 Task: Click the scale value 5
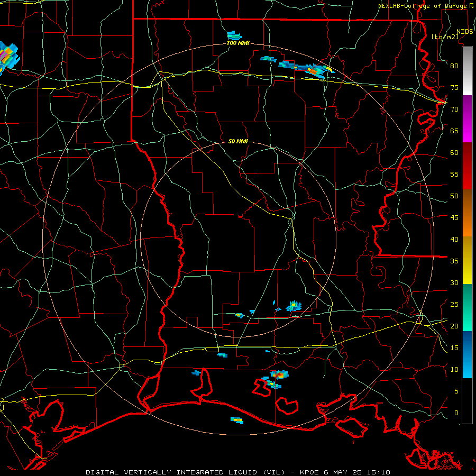pyautogui.click(x=456, y=391)
